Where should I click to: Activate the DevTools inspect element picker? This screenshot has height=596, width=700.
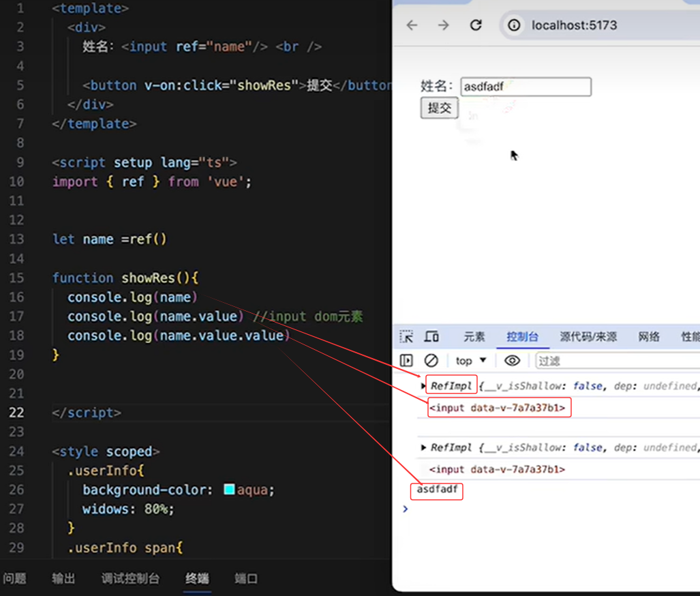(406, 336)
